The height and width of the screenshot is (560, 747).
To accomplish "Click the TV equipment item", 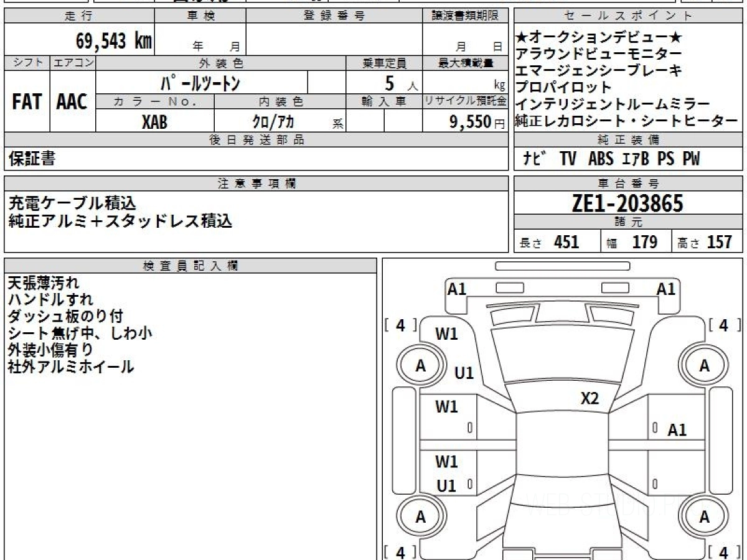I will click(x=568, y=159).
